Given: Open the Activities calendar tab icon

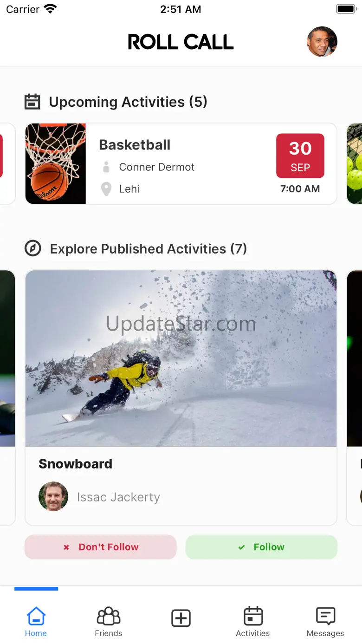Looking at the screenshot, I should 253,617.
